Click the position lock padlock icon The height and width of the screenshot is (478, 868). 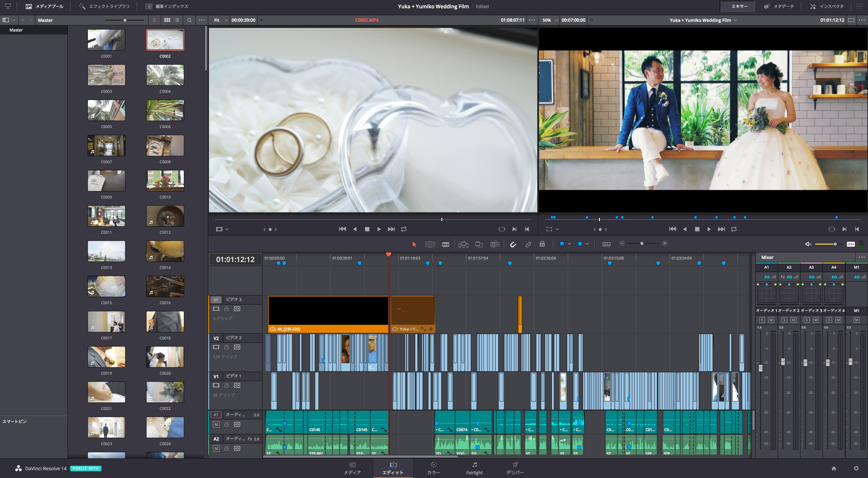[x=542, y=244]
